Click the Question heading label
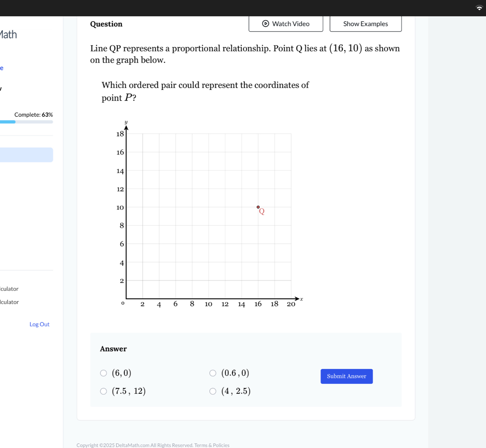Image resolution: width=486 pixels, height=448 pixels. [106, 24]
